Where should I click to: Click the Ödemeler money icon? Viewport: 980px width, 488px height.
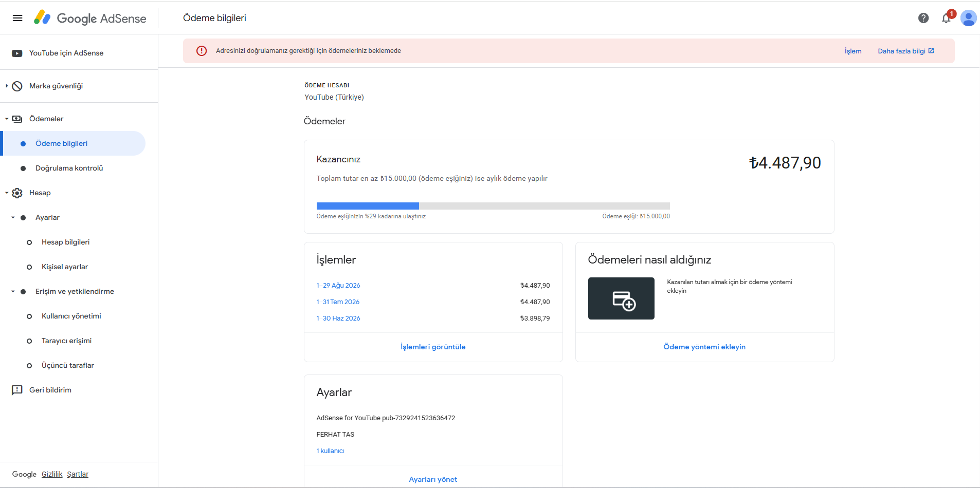[x=17, y=119]
